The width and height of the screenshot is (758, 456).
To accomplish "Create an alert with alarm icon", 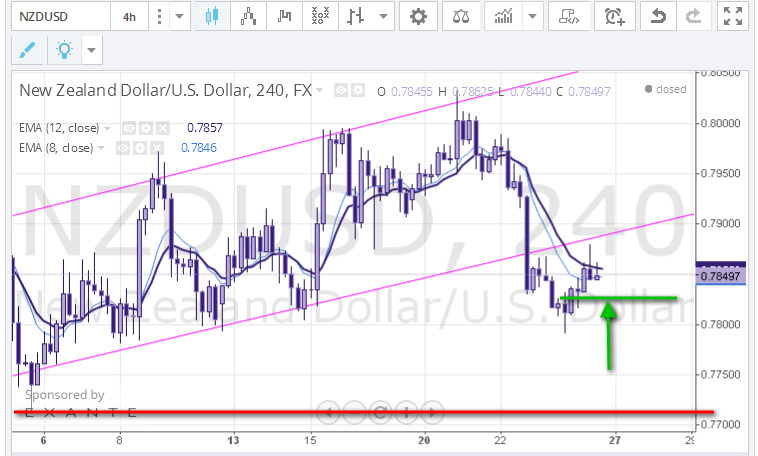I will point(614,16).
